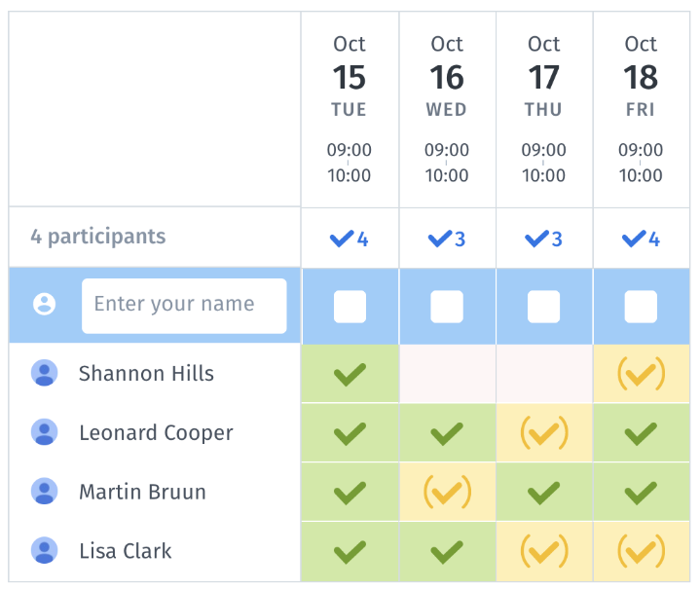The width and height of the screenshot is (700, 590).
Task: Click the Enter your name field
Action: 184,306
